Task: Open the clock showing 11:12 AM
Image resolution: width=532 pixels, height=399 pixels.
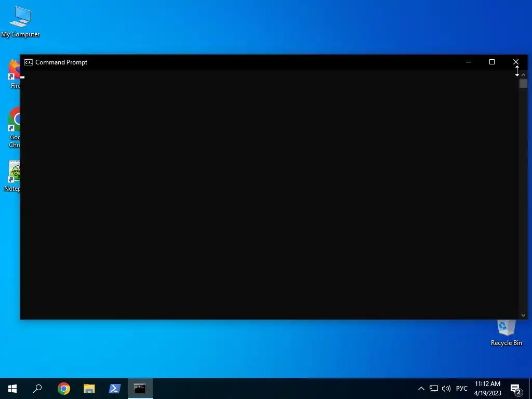Action: pyautogui.click(x=487, y=389)
